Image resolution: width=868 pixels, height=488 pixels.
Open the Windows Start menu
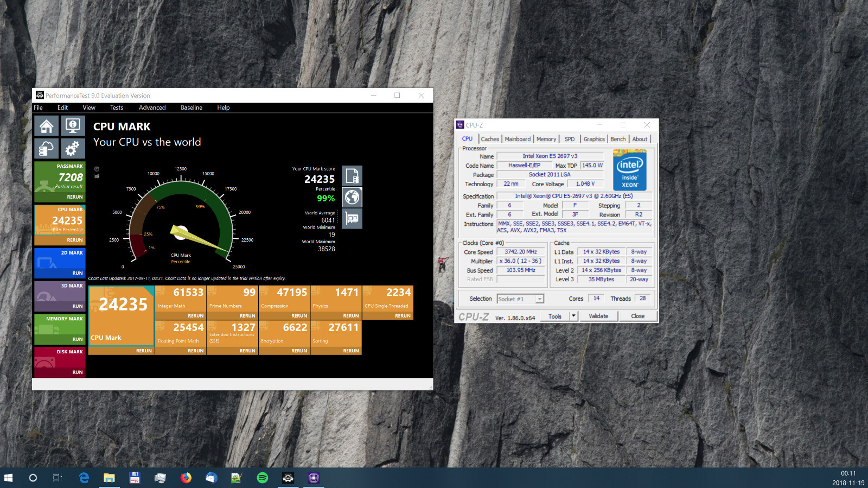click(8, 478)
